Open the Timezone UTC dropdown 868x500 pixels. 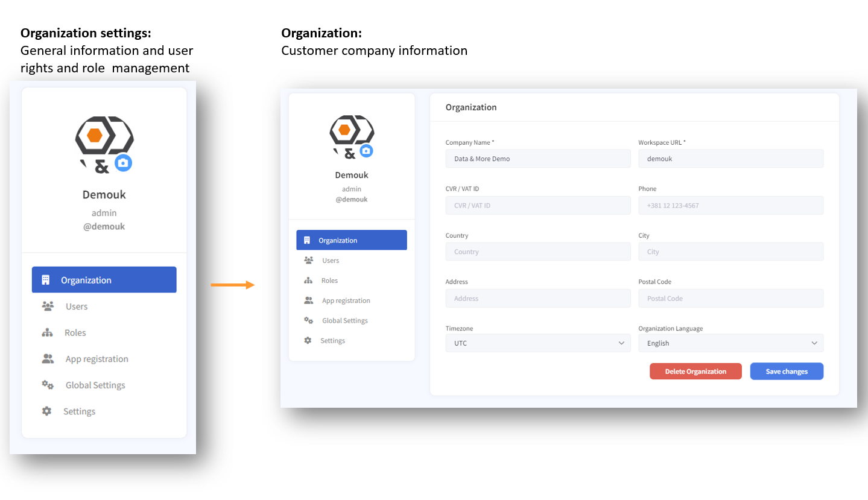click(x=538, y=343)
